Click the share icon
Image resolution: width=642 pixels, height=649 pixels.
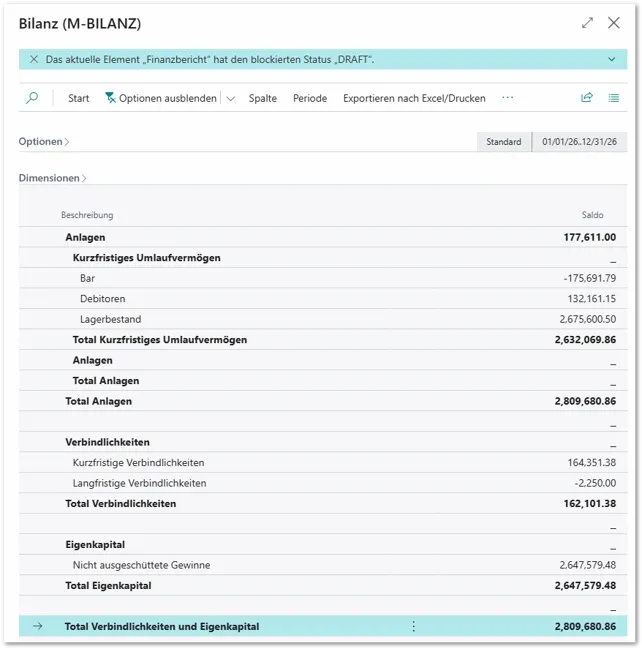[x=587, y=98]
